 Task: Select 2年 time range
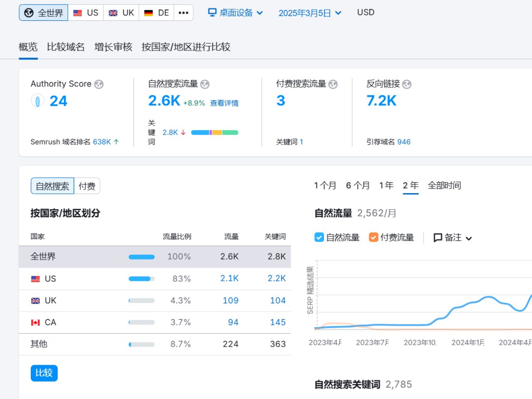[411, 186]
